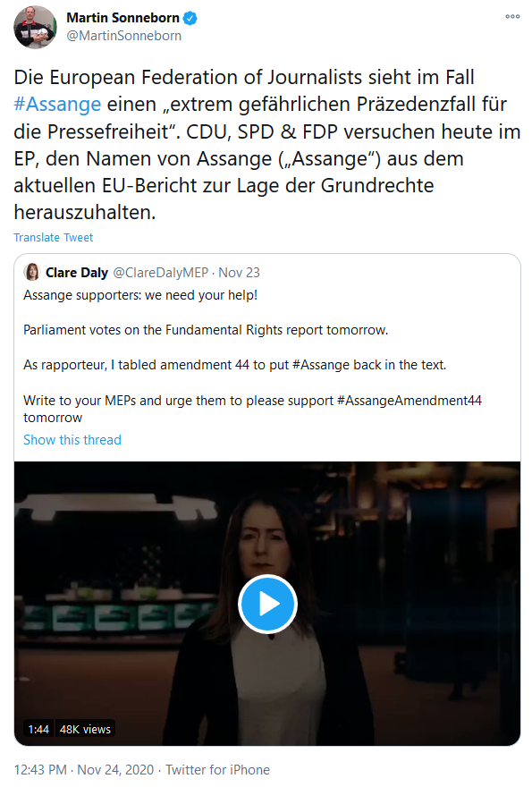Open Show this thread link
This screenshot has height=787, width=532.
[x=72, y=440]
